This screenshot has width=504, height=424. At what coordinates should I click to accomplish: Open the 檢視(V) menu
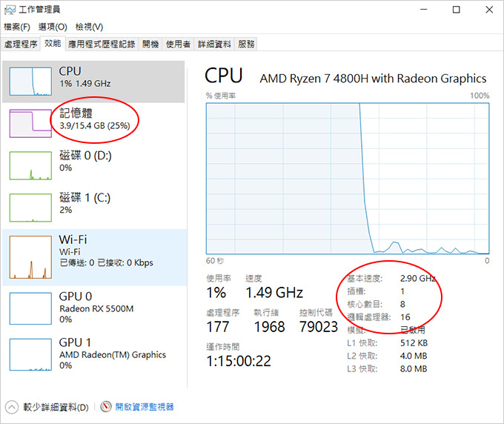tap(89, 27)
